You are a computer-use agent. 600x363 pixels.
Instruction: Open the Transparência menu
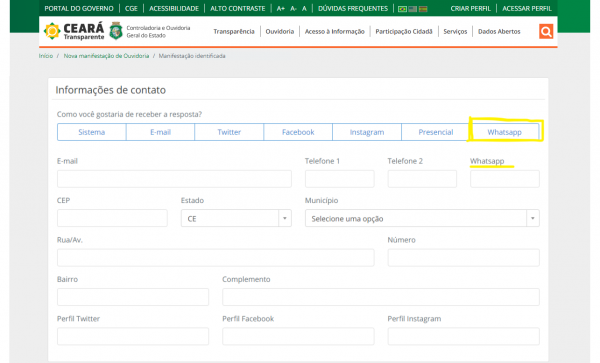pos(234,31)
